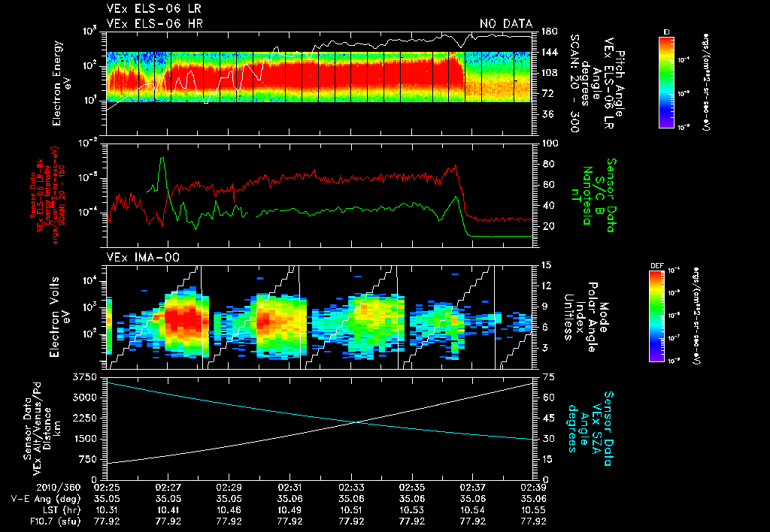Click the LST value 10.49
This screenshot has height=532, width=770.
click(290, 510)
